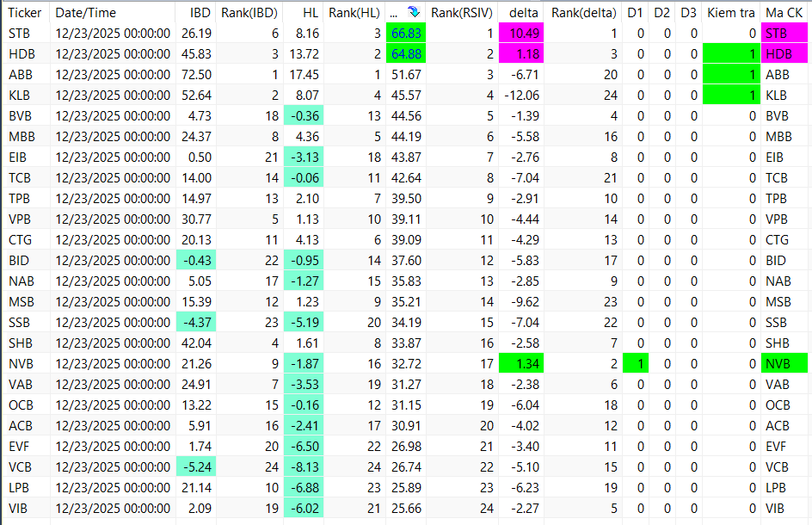Click the Date/Time cell in the CTG row
812x525 pixels.
click(x=113, y=240)
